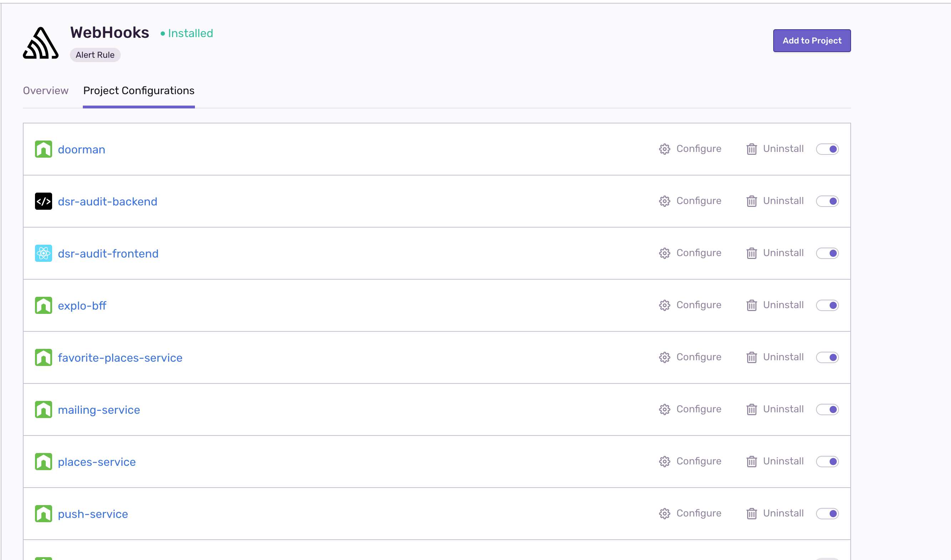
Task: Toggle off dsr-audit-frontend webhook switch
Action: click(x=827, y=253)
